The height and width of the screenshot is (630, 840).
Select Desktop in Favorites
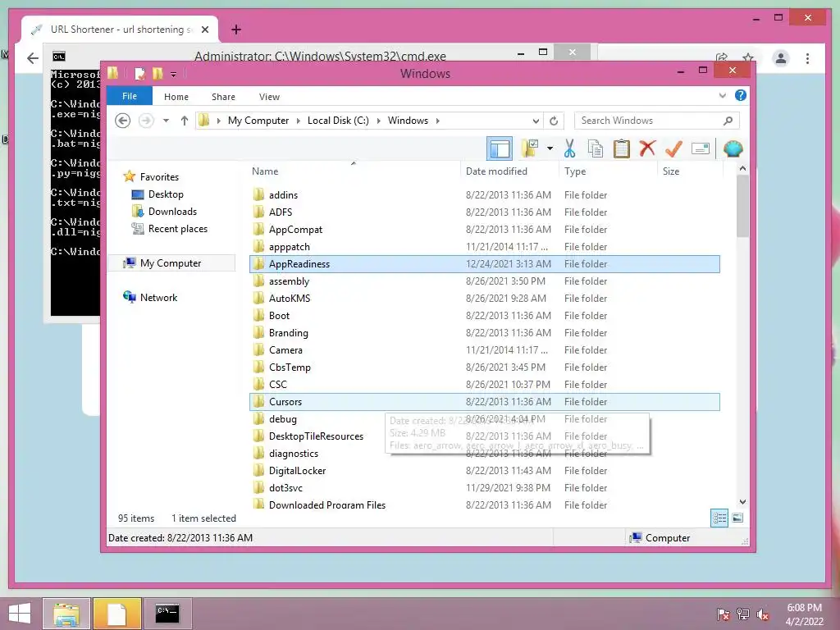pos(166,194)
